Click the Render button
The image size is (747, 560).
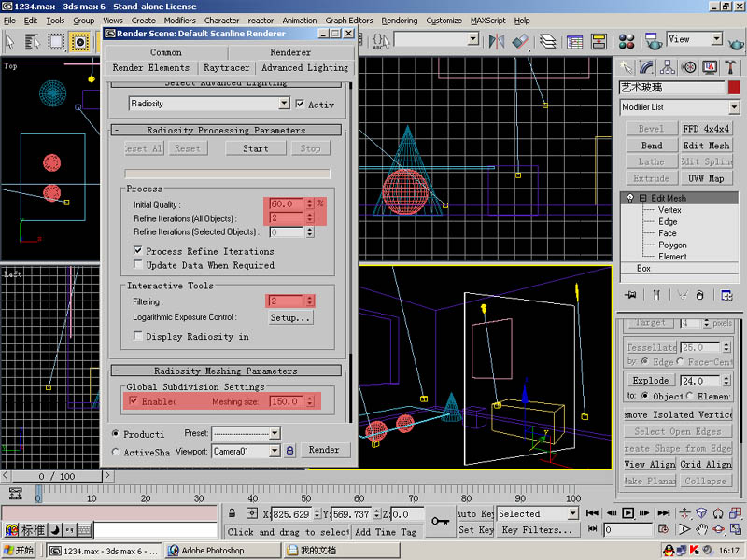click(x=324, y=450)
